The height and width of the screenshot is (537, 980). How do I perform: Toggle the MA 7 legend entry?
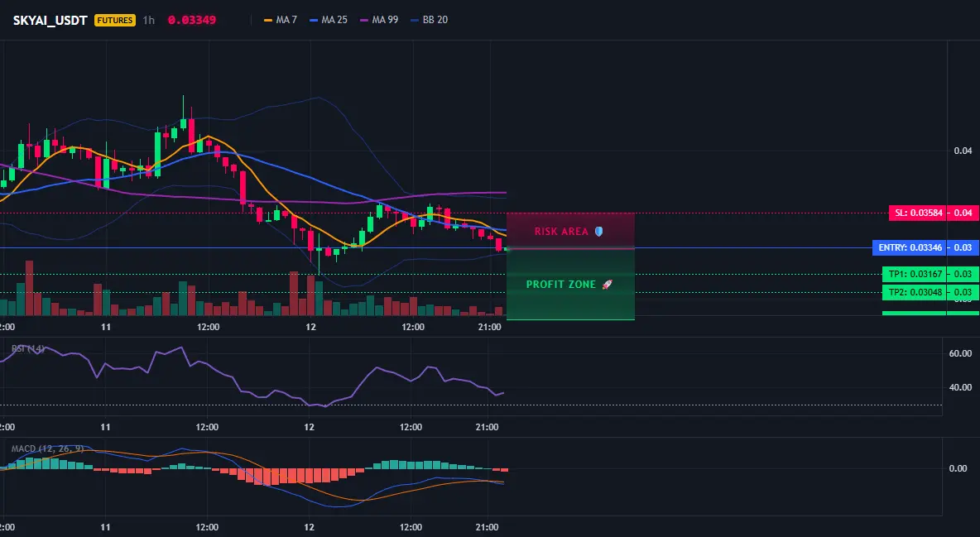pos(281,20)
